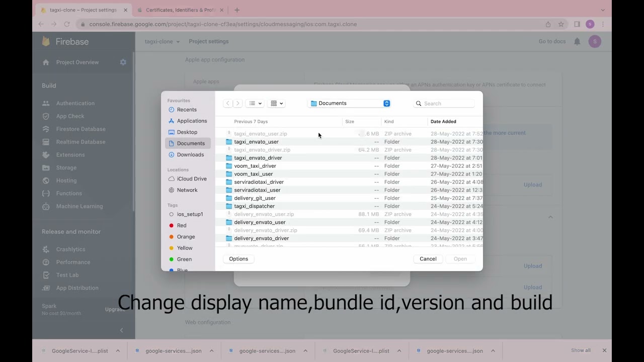The image size is (644, 362).
Task: Show all downloads
Action: pyautogui.click(x=581, y=350)
